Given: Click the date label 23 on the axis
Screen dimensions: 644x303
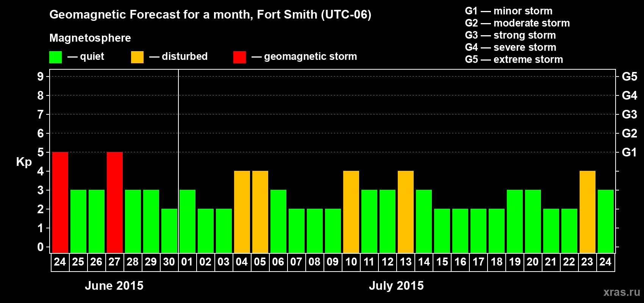Looking at the screenshot, I should coord(587,262).
